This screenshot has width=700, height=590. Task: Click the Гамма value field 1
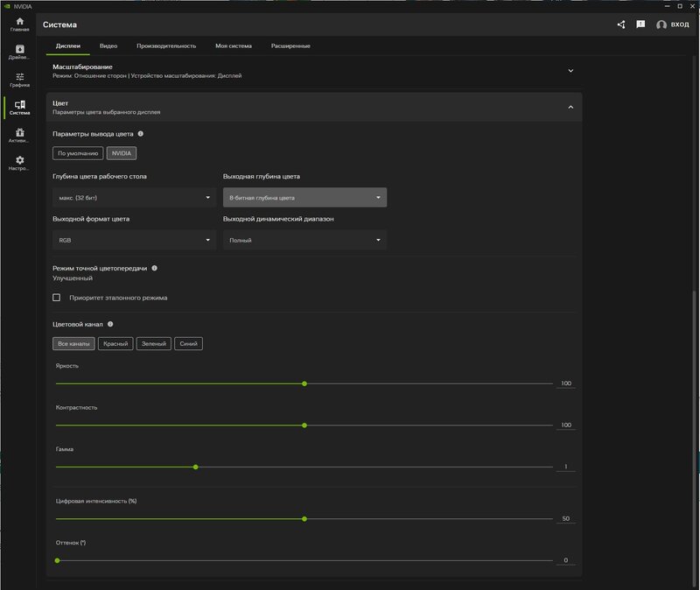565,467
